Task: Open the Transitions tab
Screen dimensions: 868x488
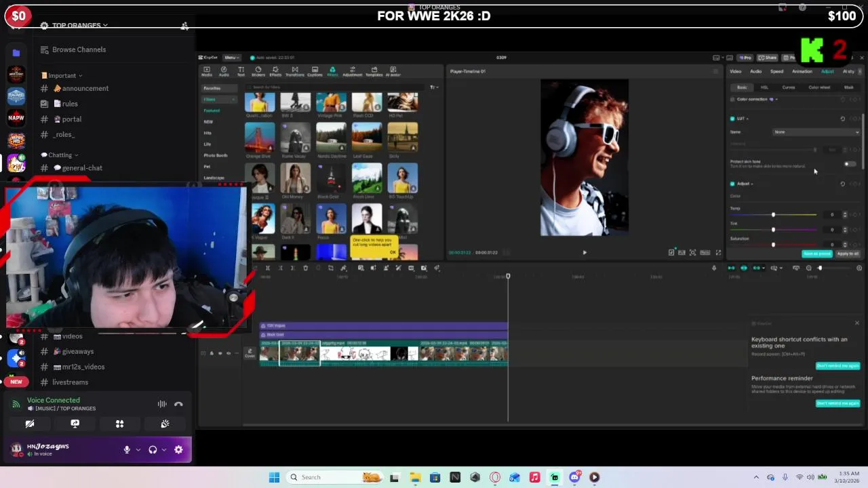Action: pos(295,71)
